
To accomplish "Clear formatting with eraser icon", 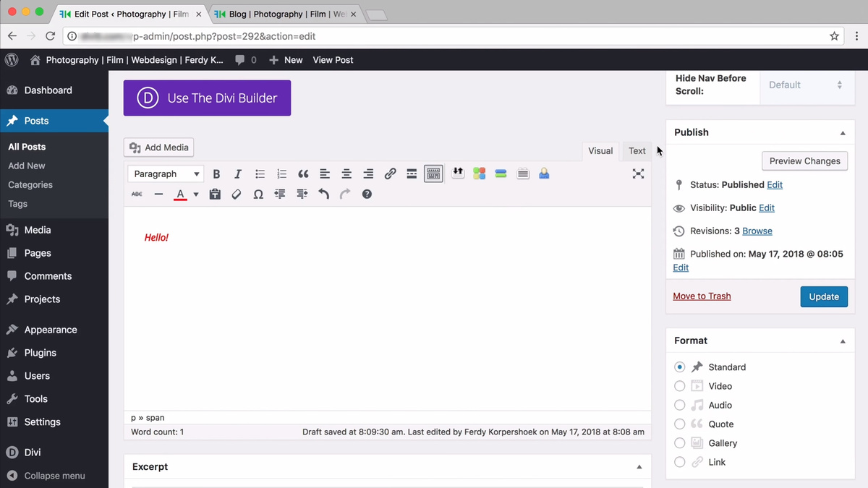I will (x=237, y=194).
